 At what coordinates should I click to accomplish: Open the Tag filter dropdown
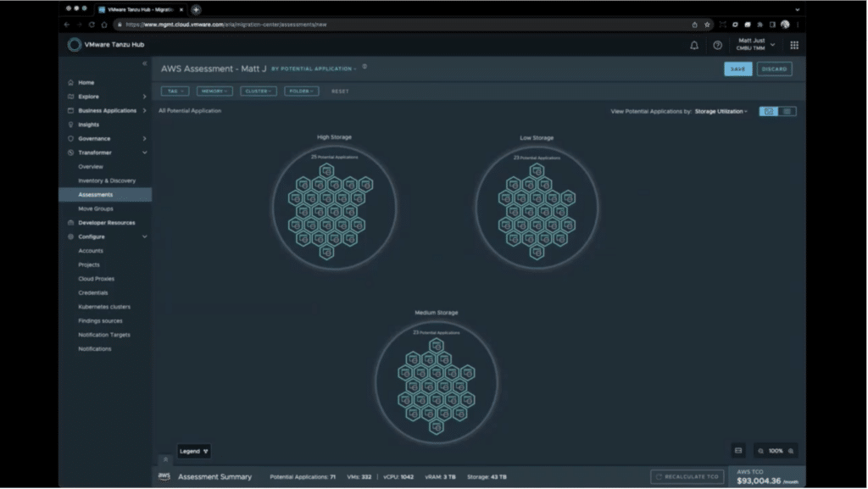(175, 92)
